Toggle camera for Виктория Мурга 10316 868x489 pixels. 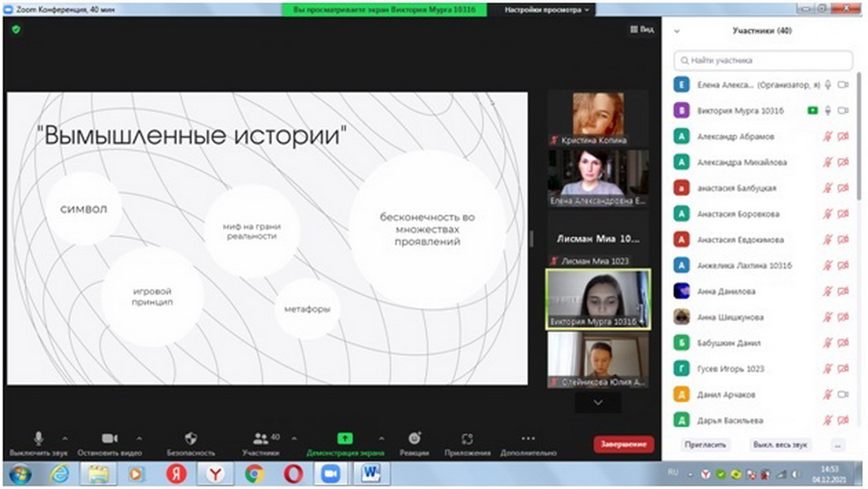tap(843, 110)
